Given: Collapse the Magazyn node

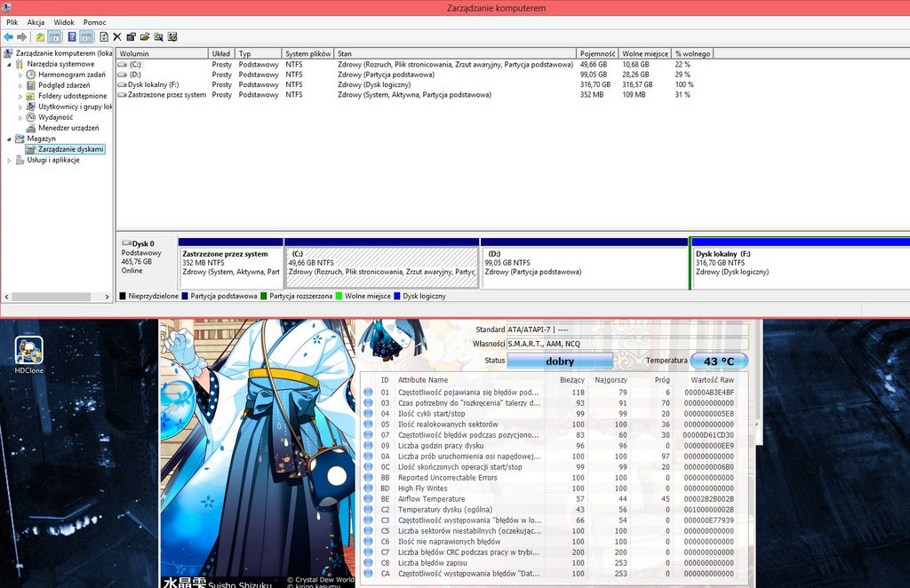Looking at the screenshot, I should pos(9,139).
